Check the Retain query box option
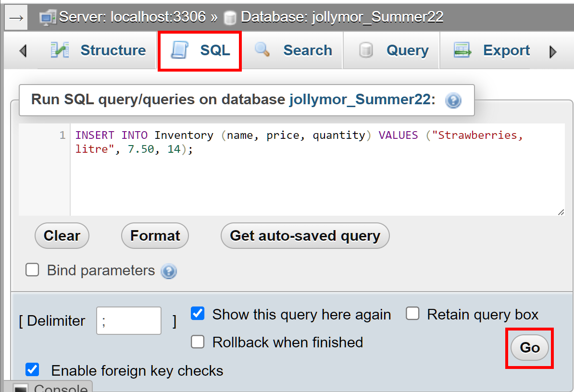 click(x=412, y=313)
